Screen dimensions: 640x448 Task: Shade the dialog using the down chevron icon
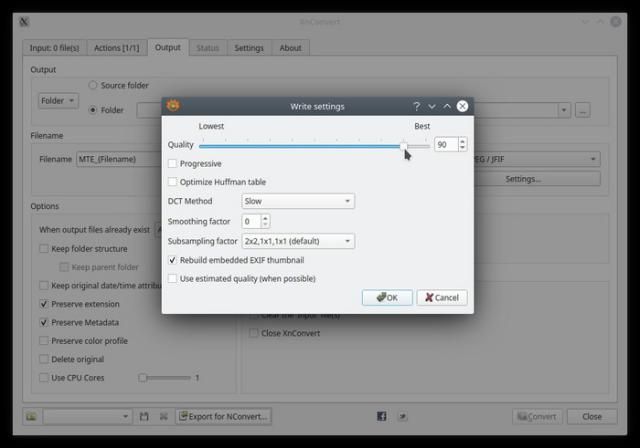tap(432, 106)
